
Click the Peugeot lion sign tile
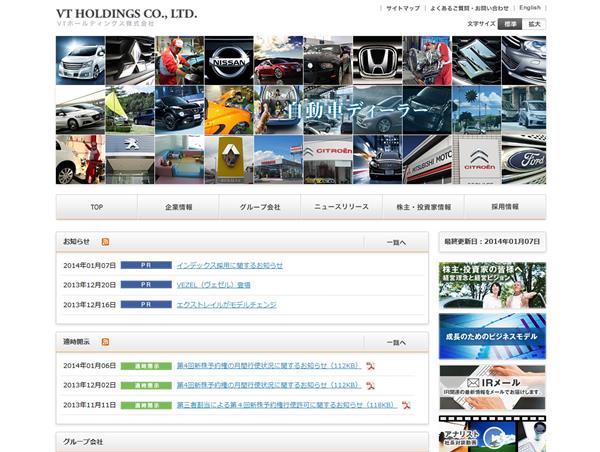point(130,160)
